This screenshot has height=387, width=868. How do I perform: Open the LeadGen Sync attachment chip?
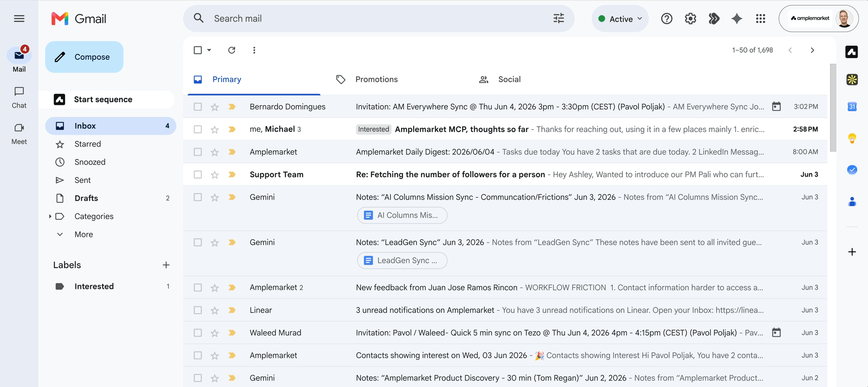402,260
